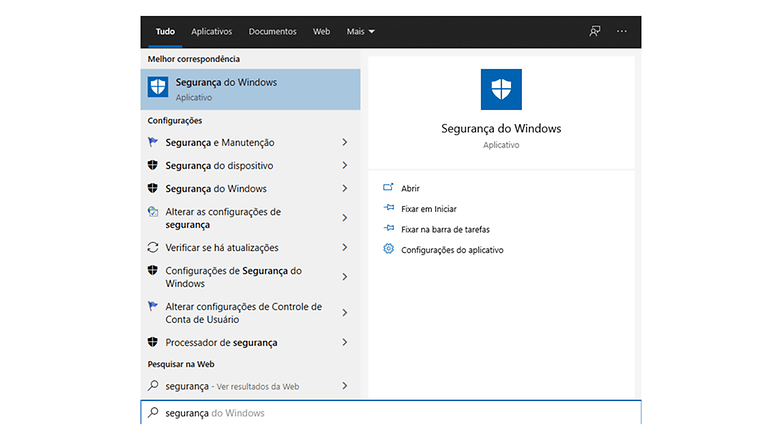This screenshot has width=782, height=440.
Task: Open Configurações de Segurança do Windows
Action: [233, 277]
